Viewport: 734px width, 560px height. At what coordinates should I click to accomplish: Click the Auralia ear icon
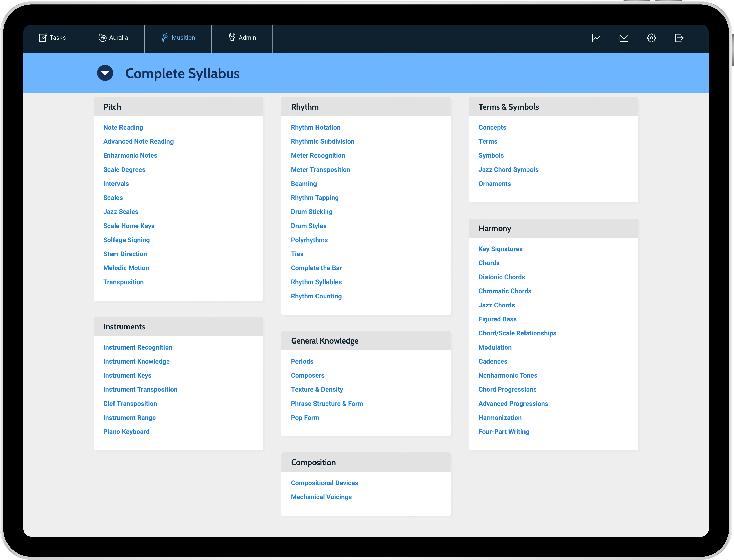(x=102, y=38)
